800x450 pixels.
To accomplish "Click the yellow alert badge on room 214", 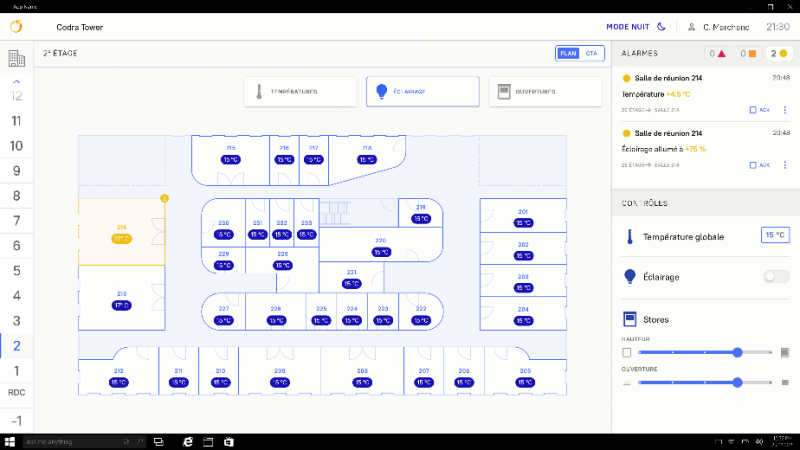I will point(164,198).
